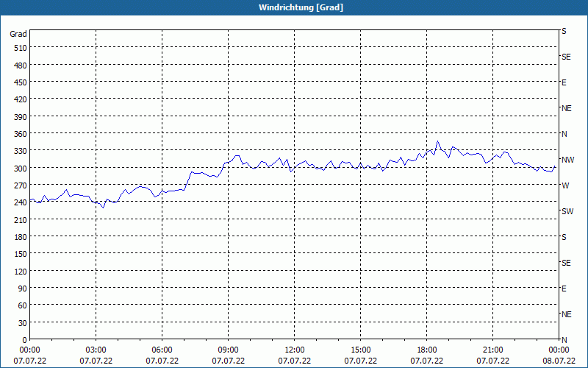
Task: Pick the 420 value on the left axis
Action: (21, 100)
